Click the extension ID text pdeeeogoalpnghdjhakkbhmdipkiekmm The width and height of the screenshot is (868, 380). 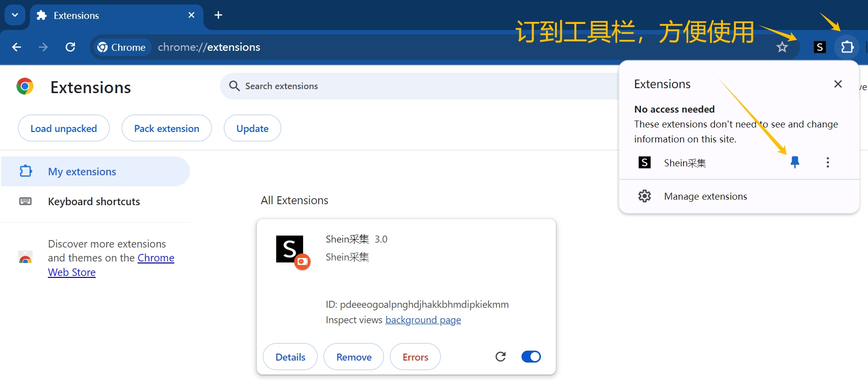[424, 304]
